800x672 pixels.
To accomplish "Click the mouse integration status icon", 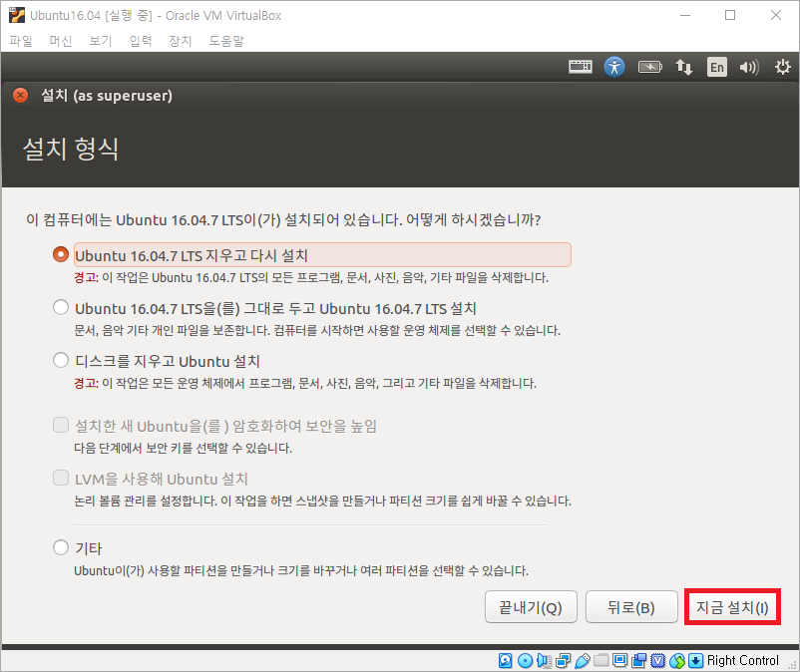I will pos(677,661).
